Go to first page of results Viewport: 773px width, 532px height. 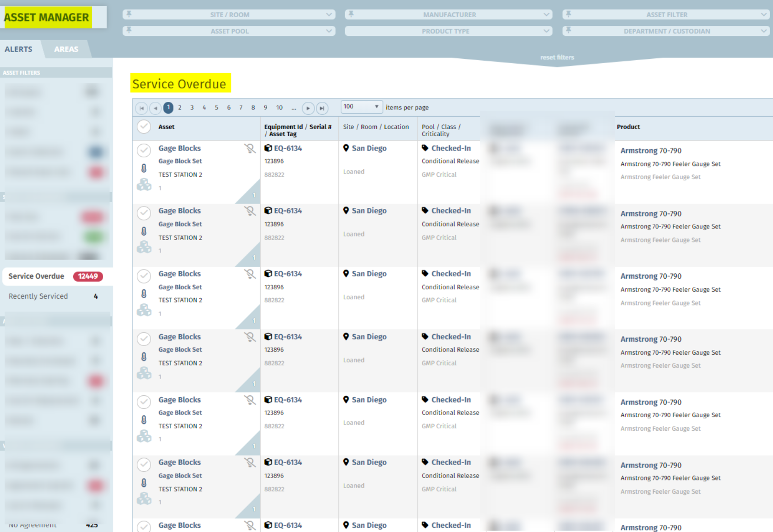click(x=142, y=108)
